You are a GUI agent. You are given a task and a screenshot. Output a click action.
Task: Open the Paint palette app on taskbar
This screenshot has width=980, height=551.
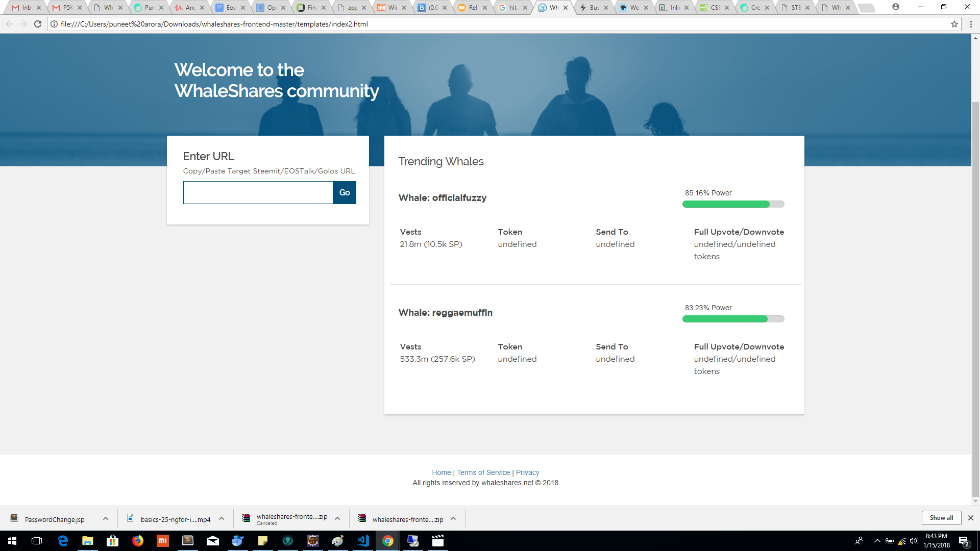[337, 541]
